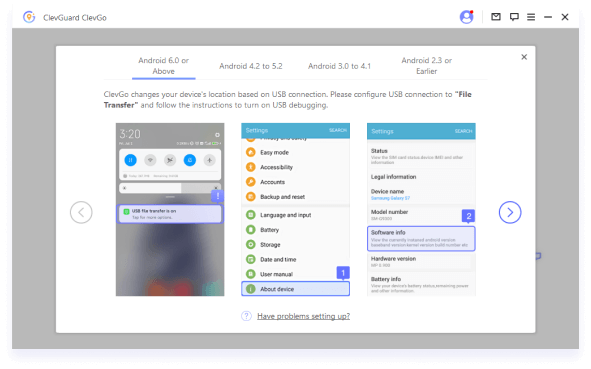591x369 pixels.
Task: Click the question mark help icon
Action: click(246, 316)
